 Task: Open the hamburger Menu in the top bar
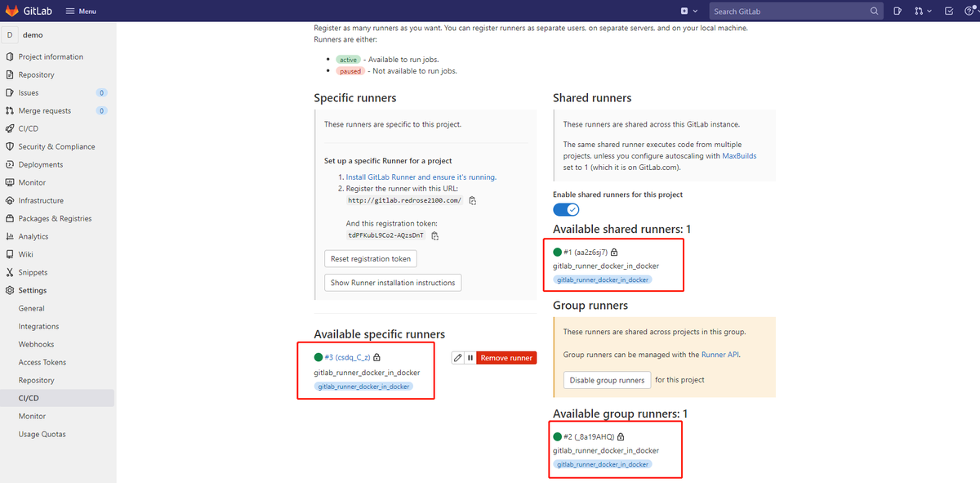[80, 11]
